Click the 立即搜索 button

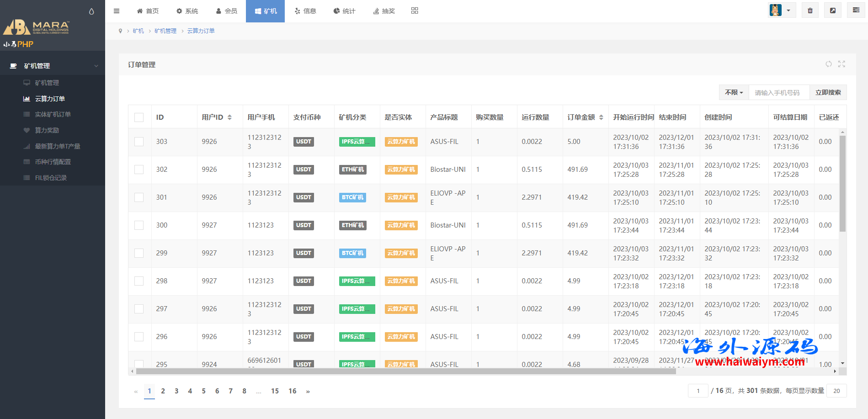(828, 92)
